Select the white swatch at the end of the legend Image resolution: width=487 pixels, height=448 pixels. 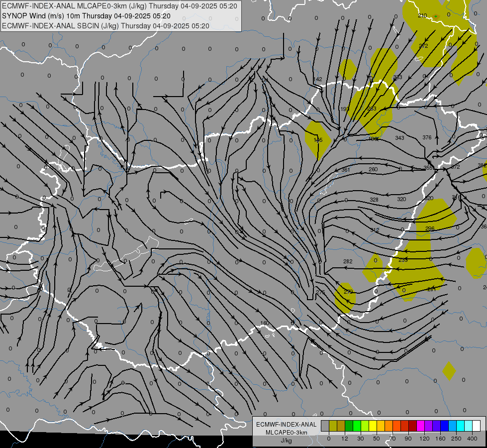476,426
